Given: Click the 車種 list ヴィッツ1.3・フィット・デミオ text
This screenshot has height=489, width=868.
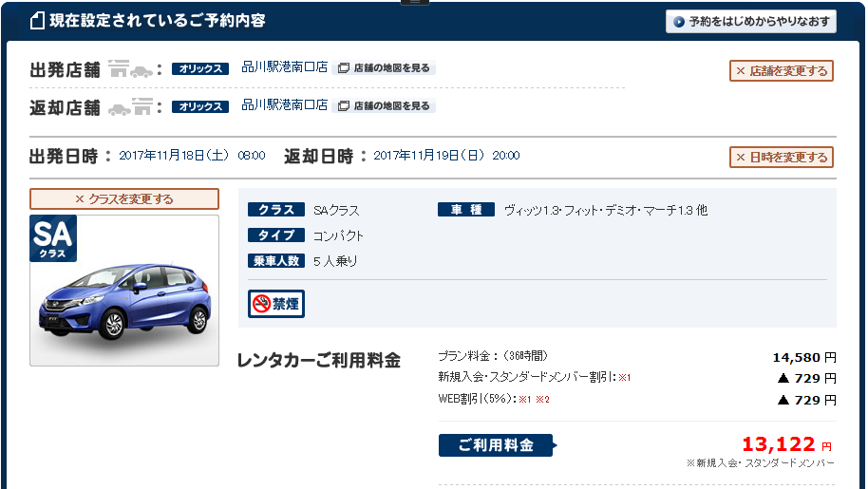Looking at the screenshot, I should [x=606, y=210].
